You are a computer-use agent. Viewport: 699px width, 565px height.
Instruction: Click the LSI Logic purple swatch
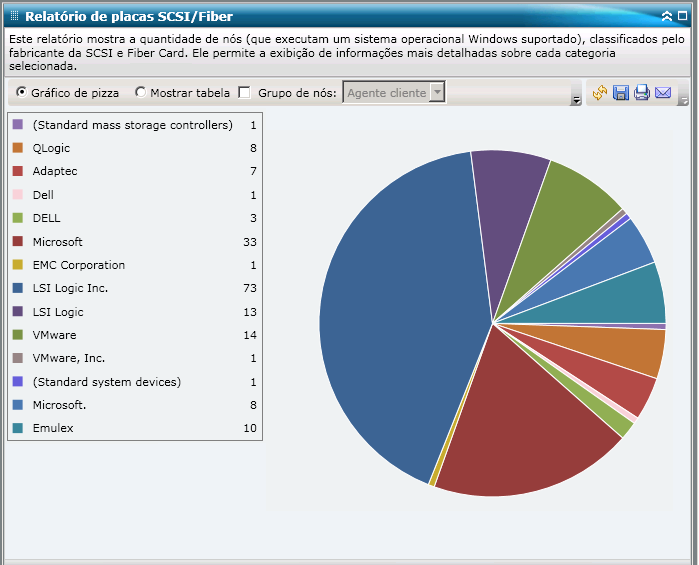pos(17,311)
